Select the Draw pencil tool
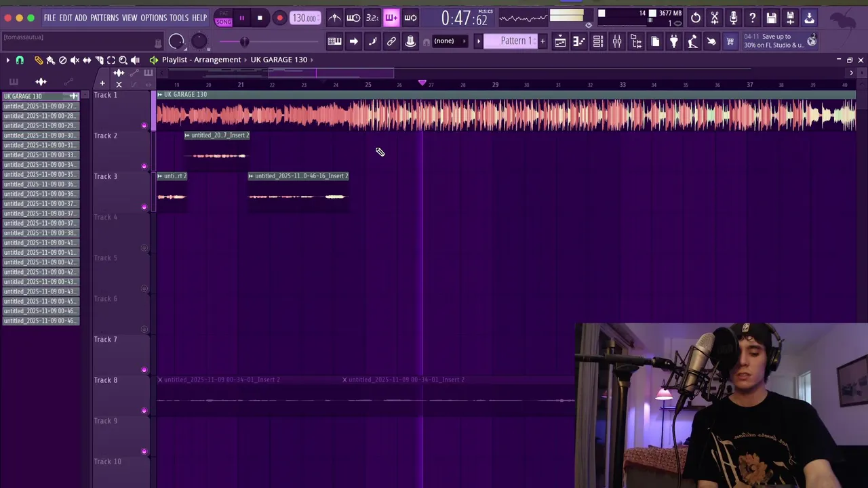The height and width of the screenshot is (488, 868). point(39,60)
